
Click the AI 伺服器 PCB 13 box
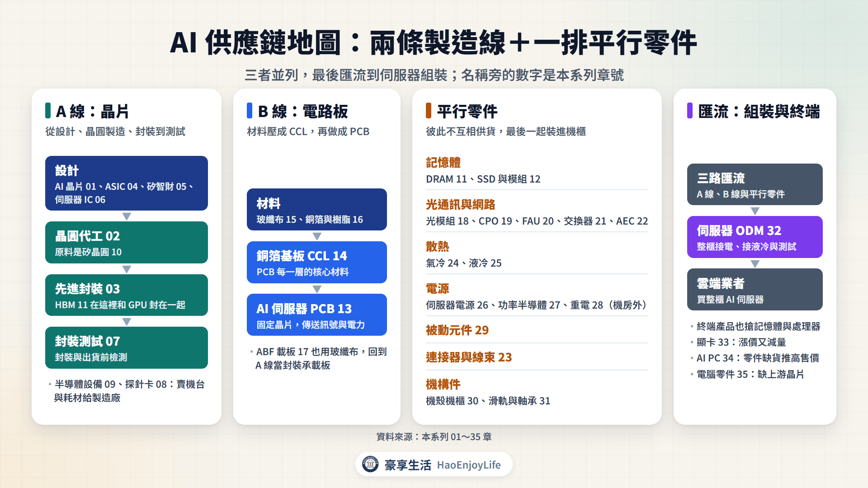(317, 315)
